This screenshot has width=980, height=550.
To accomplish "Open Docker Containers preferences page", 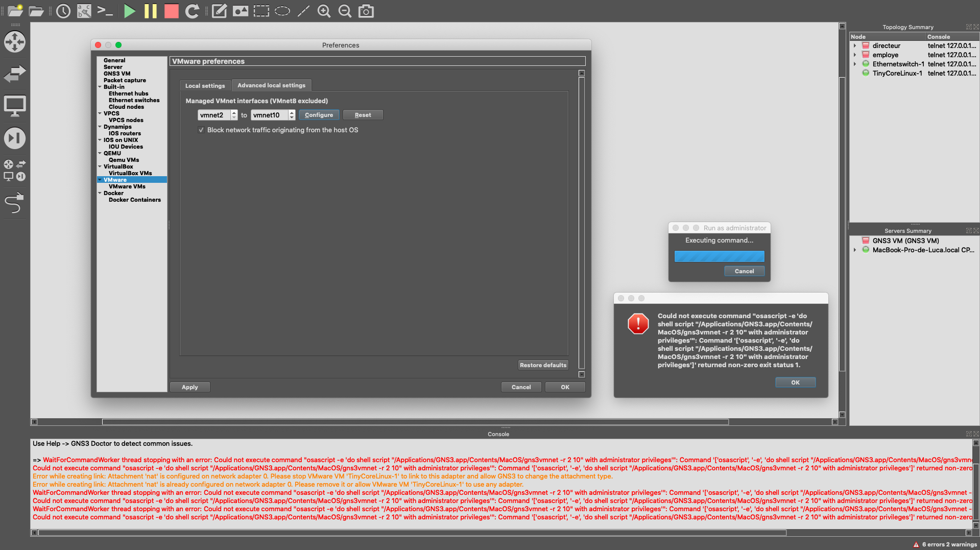I will click(x=135, y=200).
